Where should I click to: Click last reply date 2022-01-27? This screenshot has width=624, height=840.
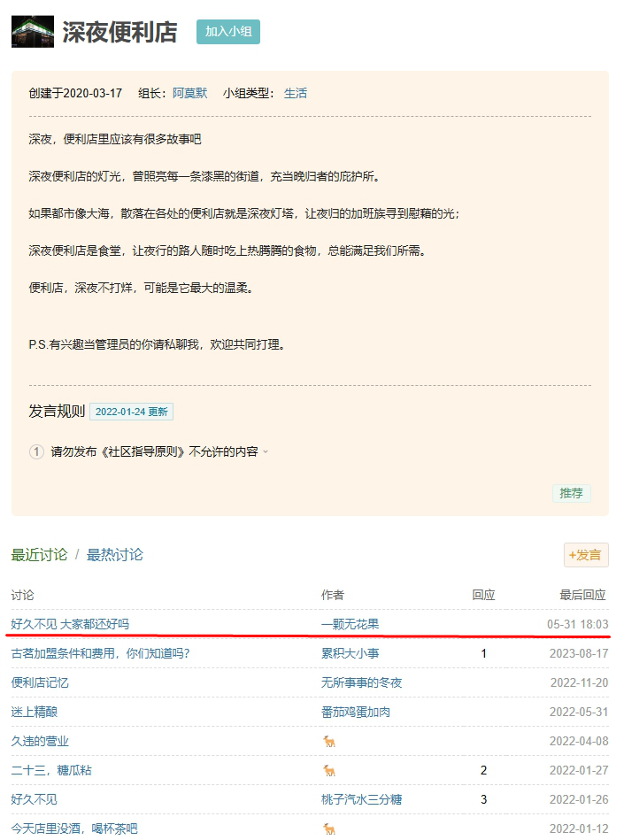(579, 770)
